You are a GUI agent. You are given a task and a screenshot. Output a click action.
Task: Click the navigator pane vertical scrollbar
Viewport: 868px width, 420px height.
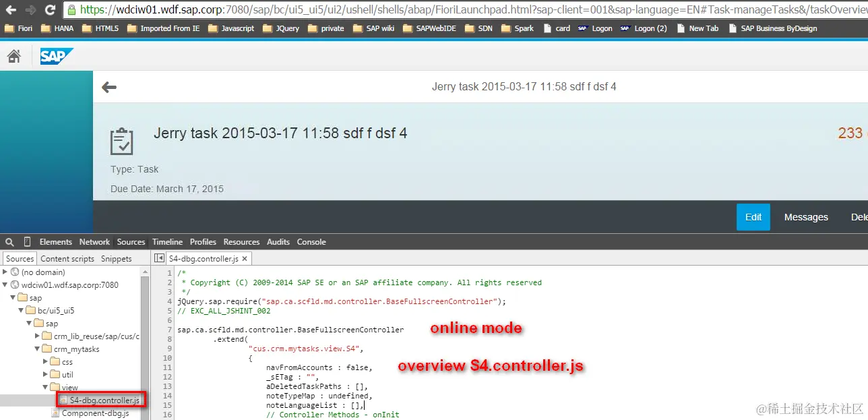point(144,337)
